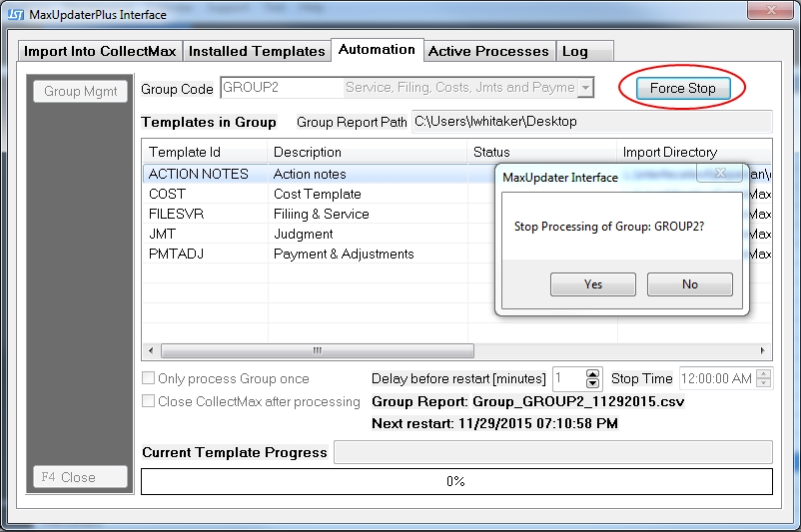
Task: Click No to cancel stopping GROUP2
Action: pyautogui.click(x=690, y=284)
